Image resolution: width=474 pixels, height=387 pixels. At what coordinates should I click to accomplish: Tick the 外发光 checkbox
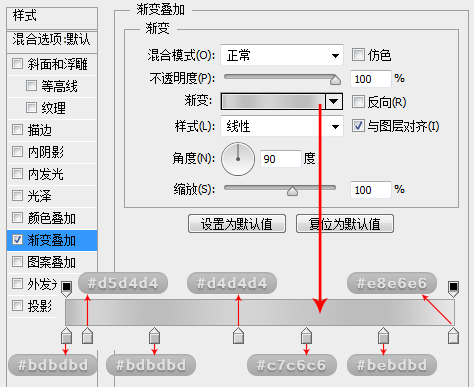pyautogui.click(x=17, y=284)
